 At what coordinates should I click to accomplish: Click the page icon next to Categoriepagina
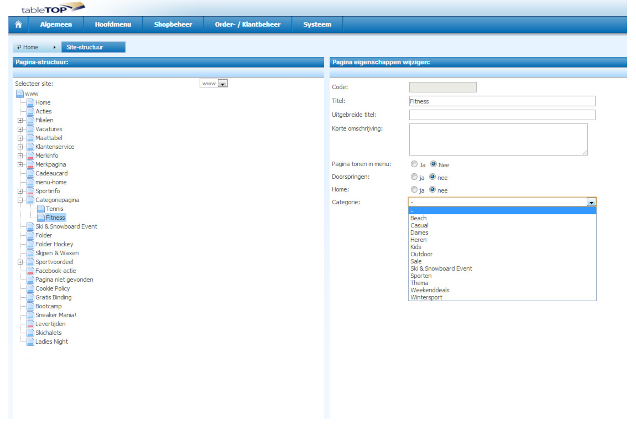30,200
